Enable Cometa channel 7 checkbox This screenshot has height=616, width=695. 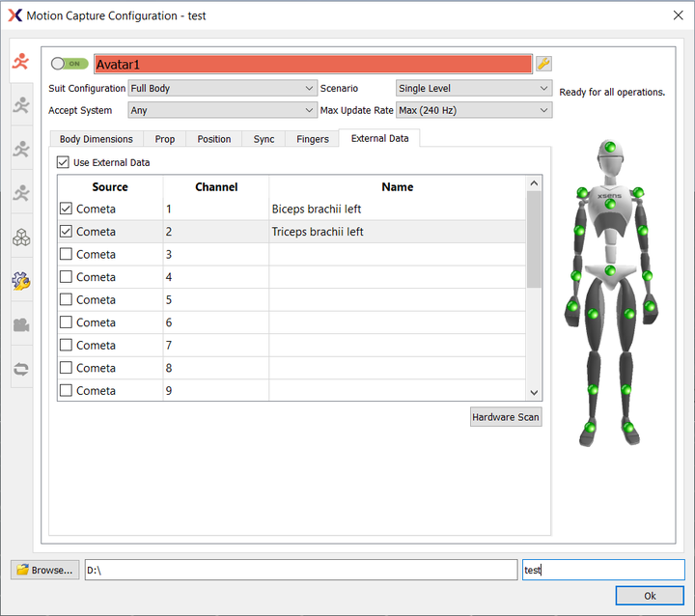tap(66, 345)
